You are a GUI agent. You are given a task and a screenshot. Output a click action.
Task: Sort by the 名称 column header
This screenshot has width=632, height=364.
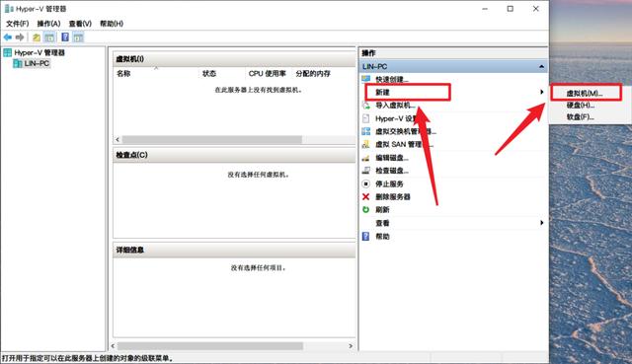click(123, 74)
